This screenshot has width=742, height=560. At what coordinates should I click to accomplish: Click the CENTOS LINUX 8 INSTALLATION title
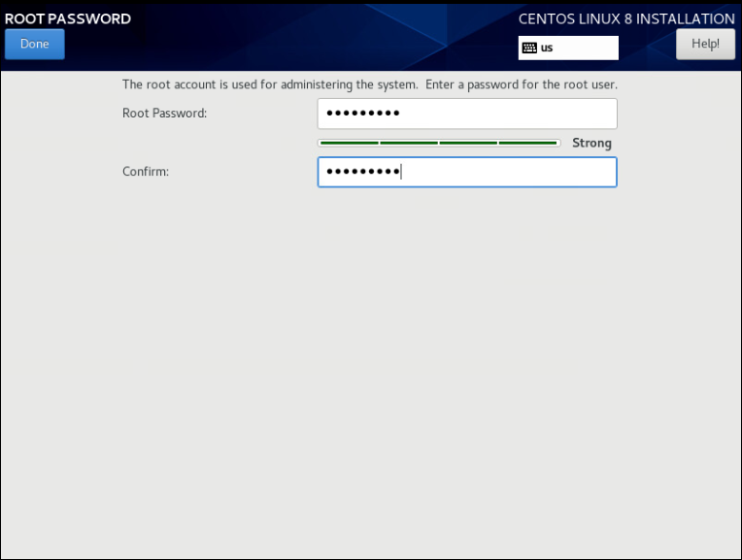tap(626, 18)
